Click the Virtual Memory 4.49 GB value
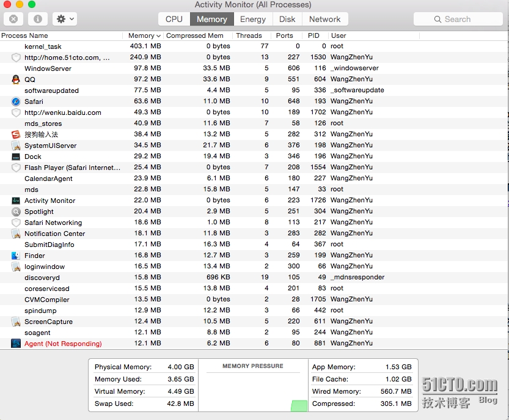This screenshot has height=420, width=509. 181,391
